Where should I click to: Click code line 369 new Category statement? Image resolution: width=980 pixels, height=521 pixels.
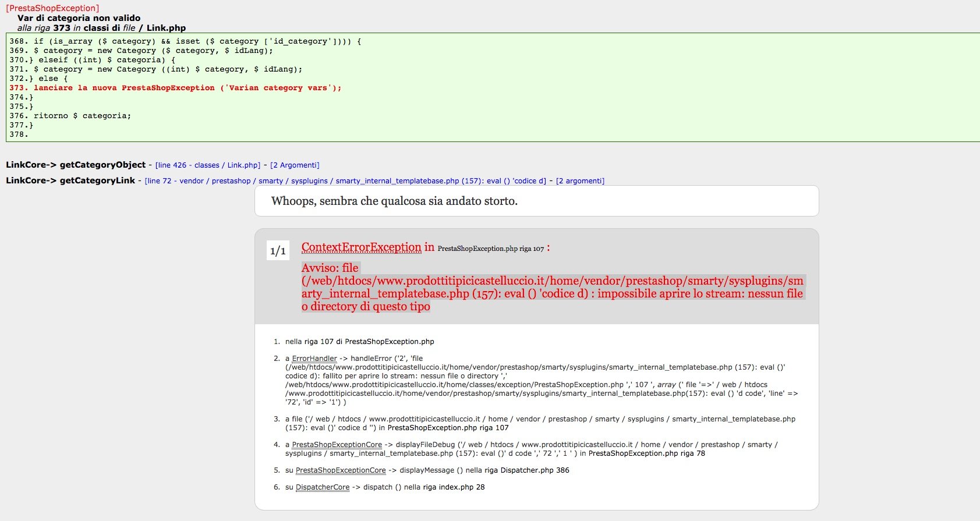pos(141,51)
